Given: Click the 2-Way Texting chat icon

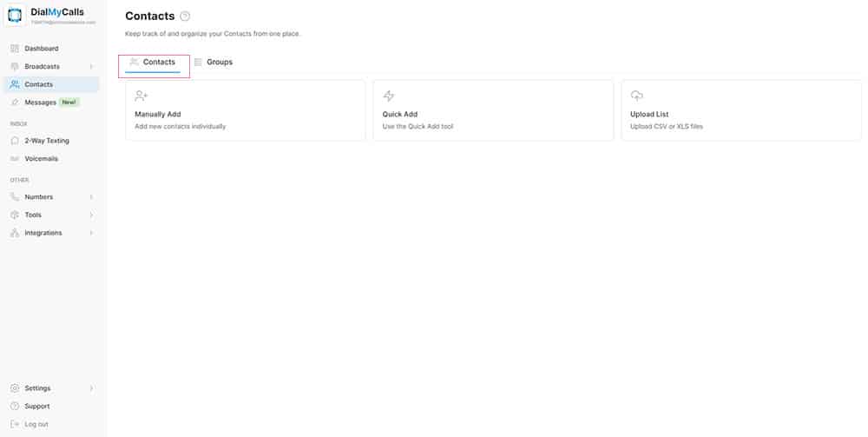Looking at the screenshot, I should point(15,141).
